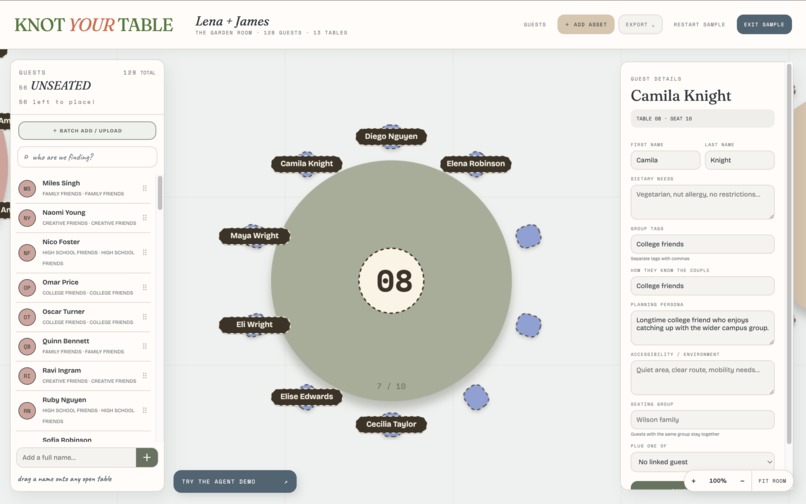Click the Add a full name field
The height and width of the screenshot is (504, 806).
pyautogui.click(x=76, y=457)
